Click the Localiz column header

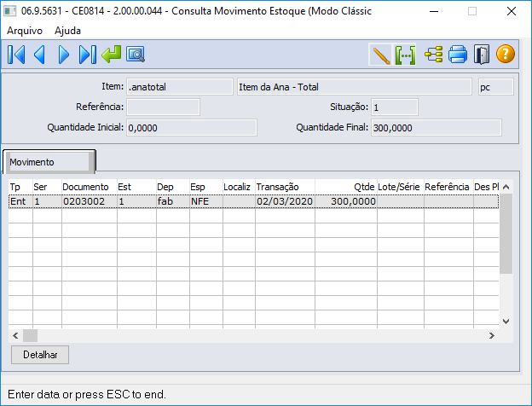239,187
